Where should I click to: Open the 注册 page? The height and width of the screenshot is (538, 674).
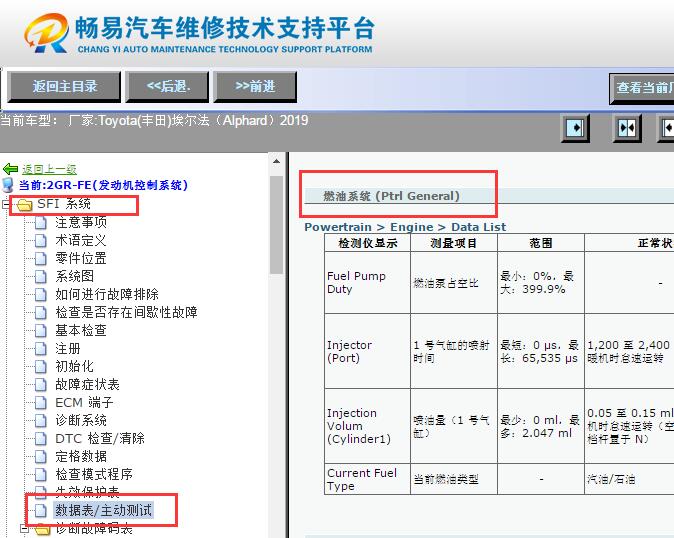pos(68,348)
